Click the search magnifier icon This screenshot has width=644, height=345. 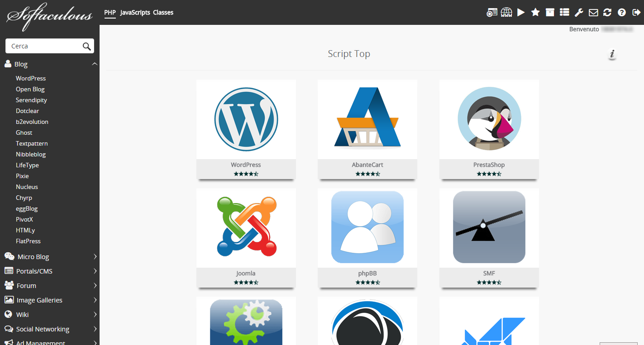point(87,46)
